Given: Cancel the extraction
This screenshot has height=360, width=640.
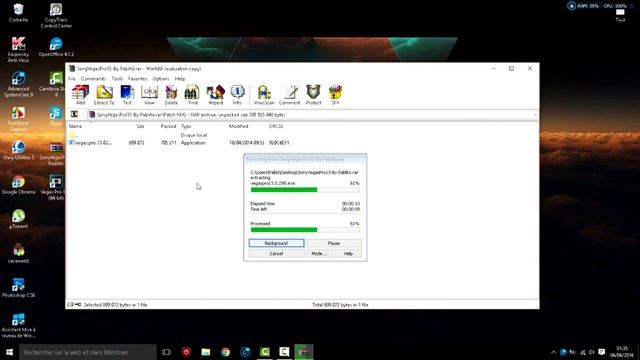Looking at the screenshot, I should (276, 253).
